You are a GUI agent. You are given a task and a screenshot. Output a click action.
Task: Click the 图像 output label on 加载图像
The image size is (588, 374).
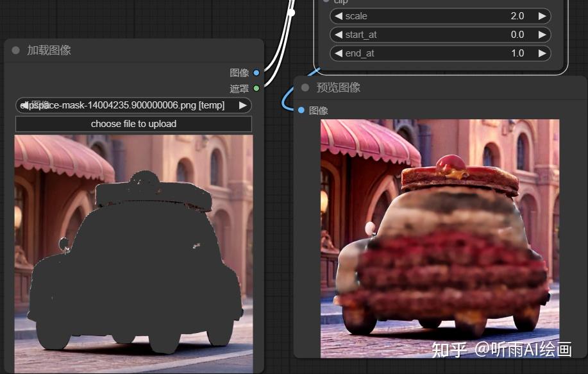click(239, 72)
